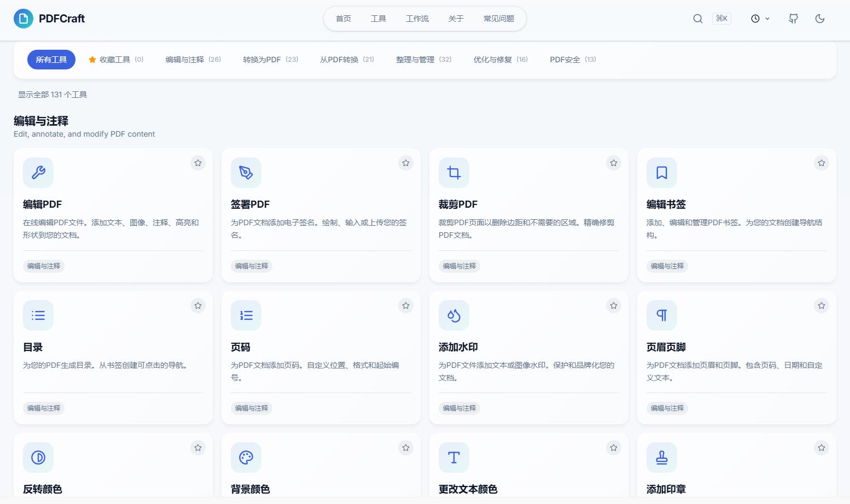Click the 反转颜色 title text

click(43, 489)
